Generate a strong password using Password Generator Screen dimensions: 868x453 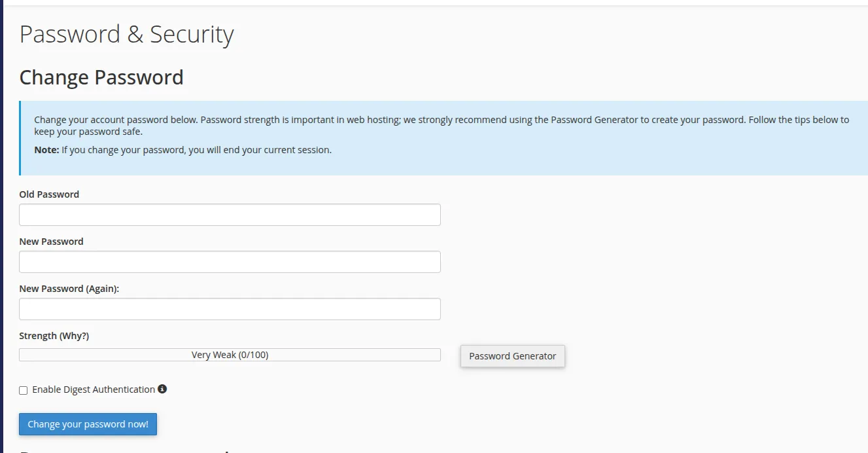[x=512, y=356]
